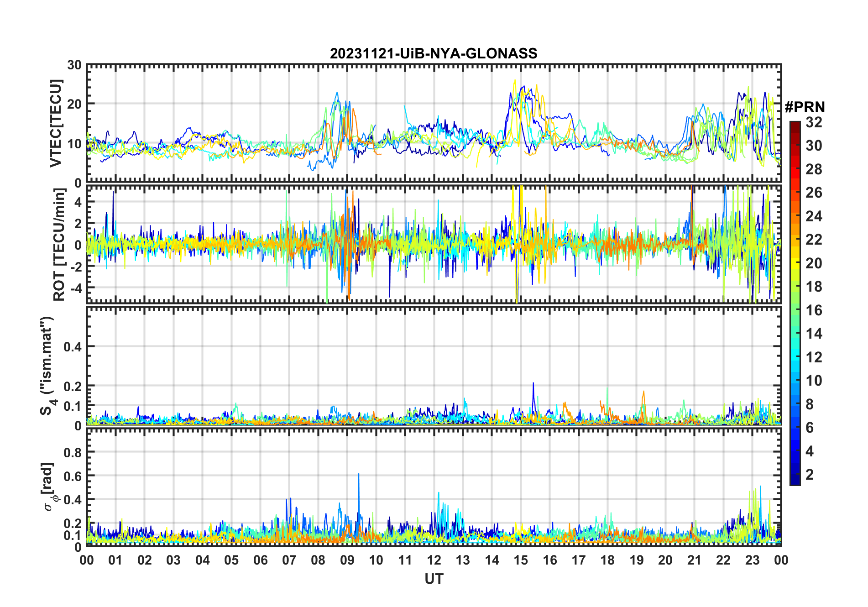This screenshot has height=607, width=868.
Task: Click the colorbar at the orange 24 level
Action: [795, 216]
